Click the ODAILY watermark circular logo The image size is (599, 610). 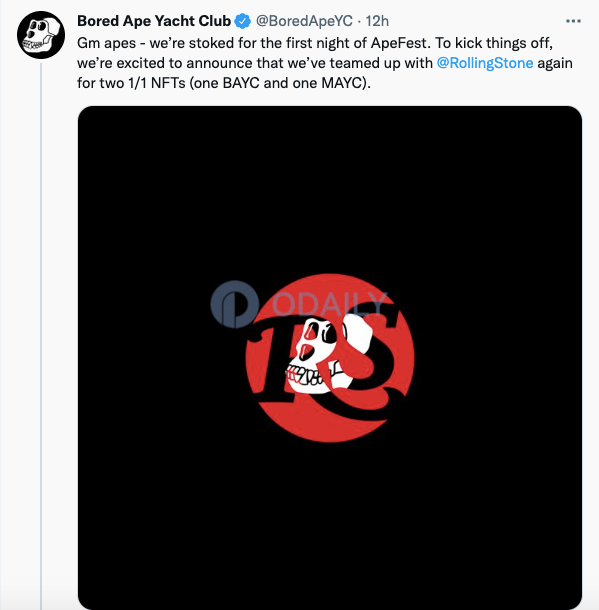click(x=235, y=304)
